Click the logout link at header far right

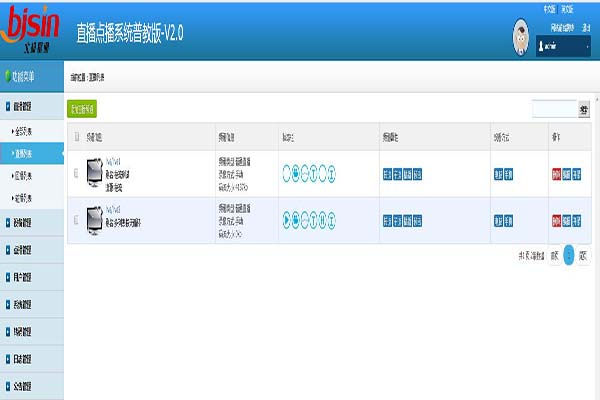[x=586, y=28]
